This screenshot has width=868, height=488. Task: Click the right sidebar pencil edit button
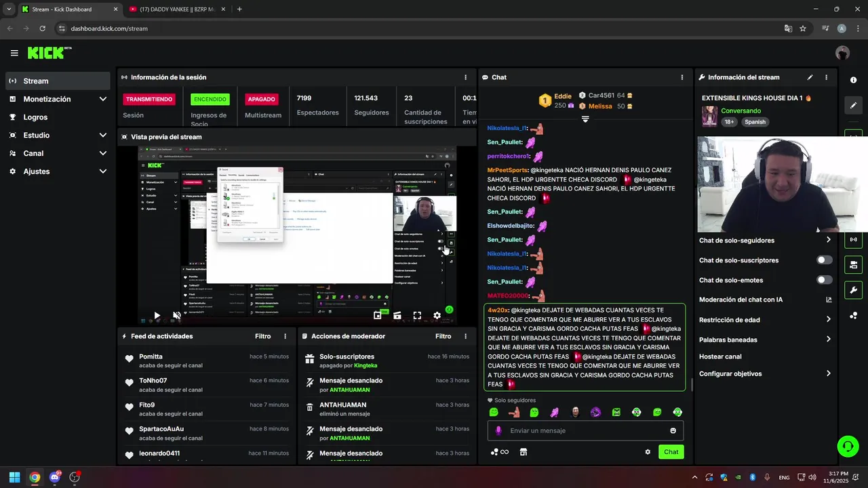tap(853, 106)
